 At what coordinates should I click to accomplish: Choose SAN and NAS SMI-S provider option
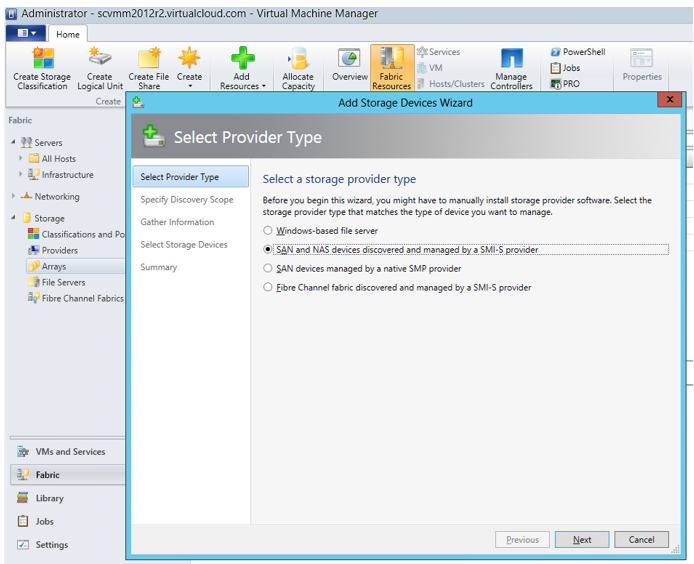tap(267, 250)
